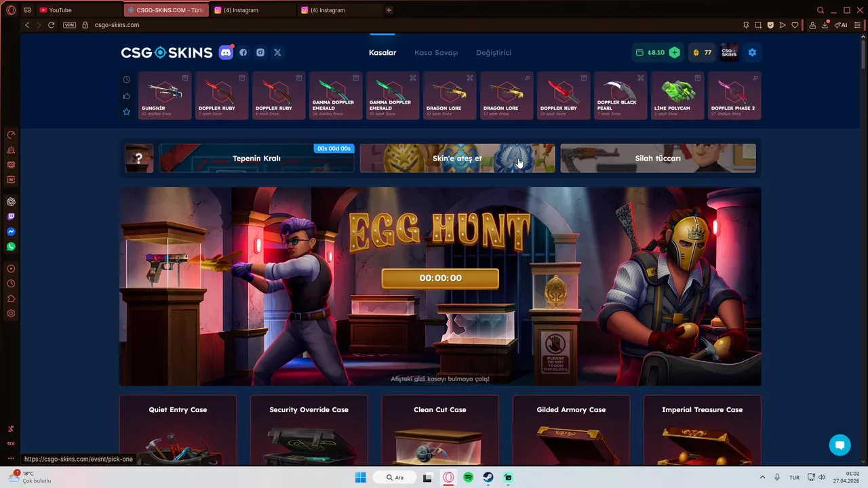Screen dimensions: 868x488
Task: Open the Doppler Black Pearl drop card
Action: tap(620, 96)
